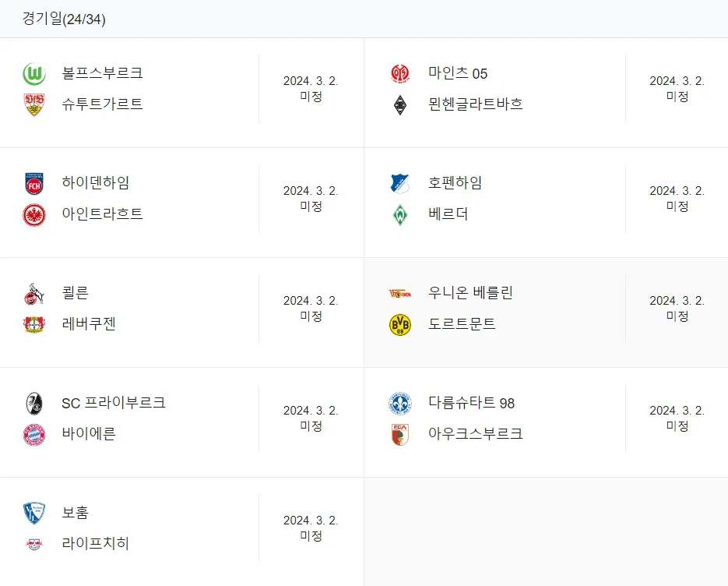Image resolution: width=728 pixels, height=586 pixels.
Task: Click the Dortmund BVB yellow logo
Action: coord(400,324)
